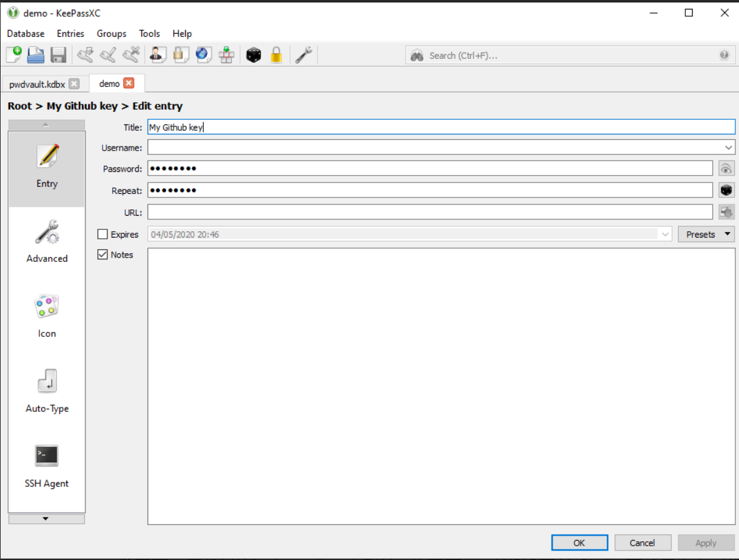739x560 pixels.
Task: Click the download favicon button beside URL
Action: coord(726,212)
